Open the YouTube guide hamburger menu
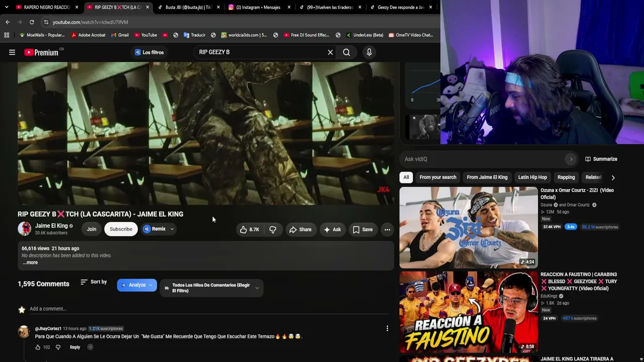The height and width of the screenshot is (362, 644). tap(12, 52)
